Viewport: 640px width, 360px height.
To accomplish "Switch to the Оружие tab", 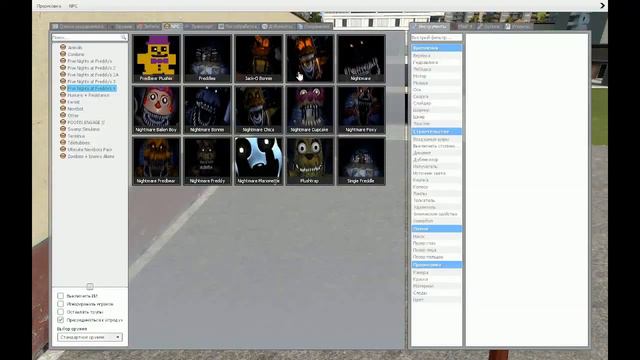I will [x=121, y=27].
